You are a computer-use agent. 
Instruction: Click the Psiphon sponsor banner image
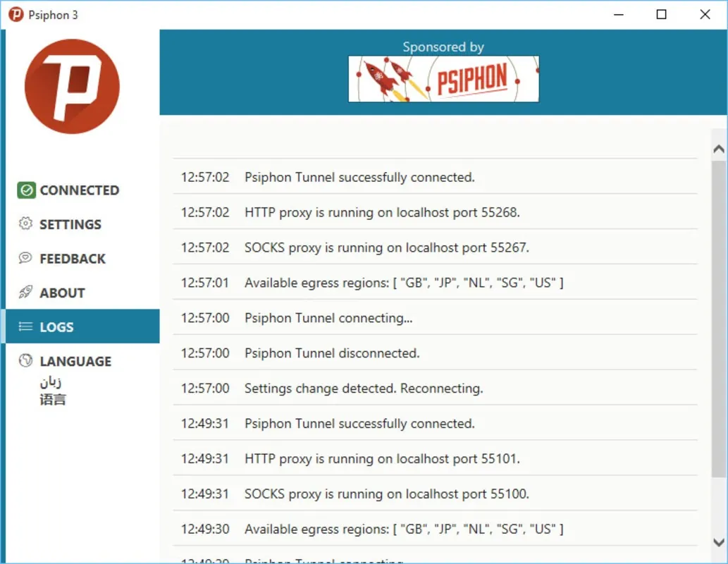click(x=443, y=79)
